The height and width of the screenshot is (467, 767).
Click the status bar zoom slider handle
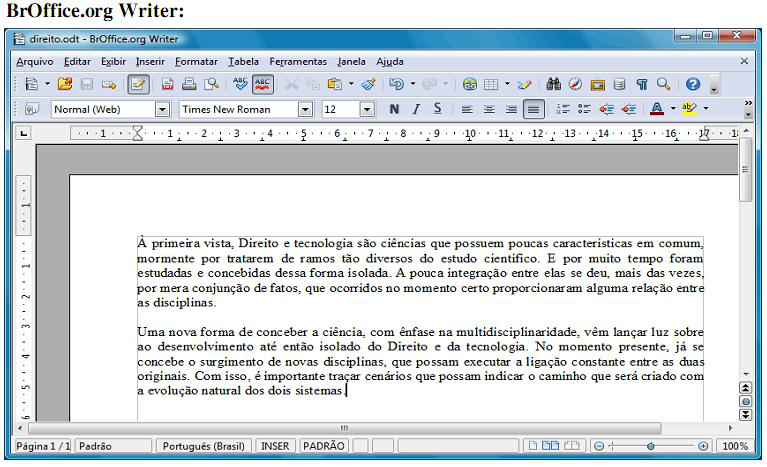[651, 446]
